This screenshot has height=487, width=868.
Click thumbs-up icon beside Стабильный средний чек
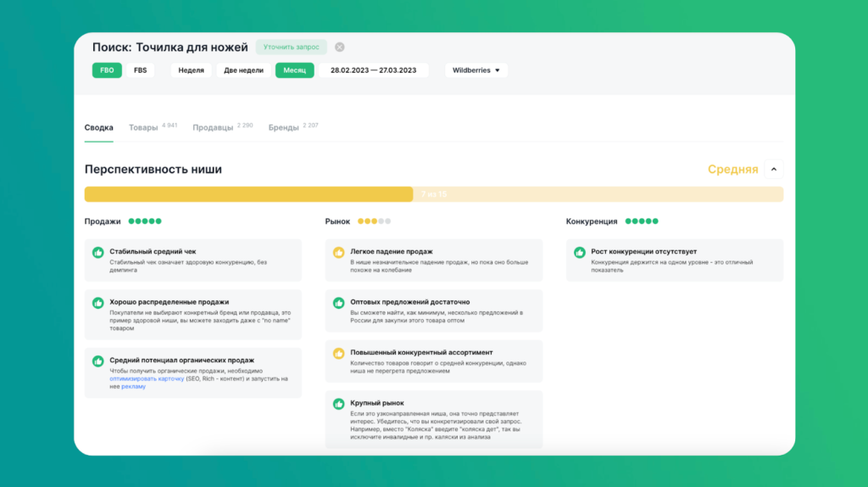(98, 253)
